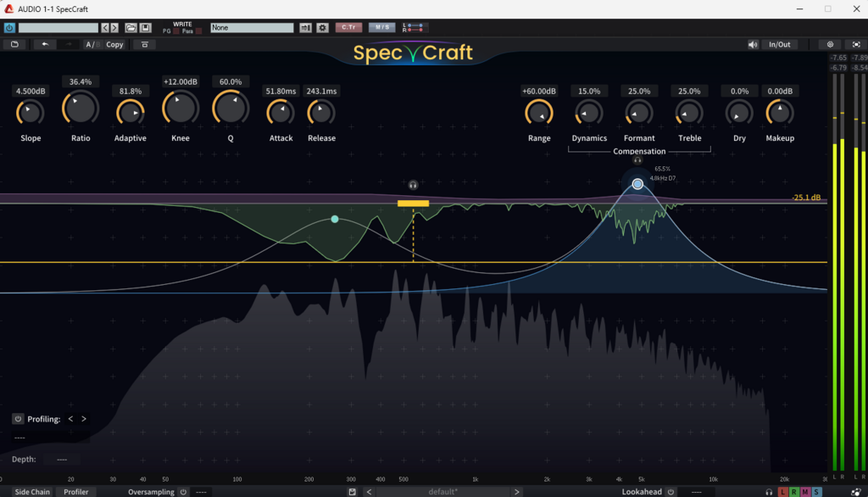
Task: Select the next profiling snapshot arrow
Action: pyautogui.click(x=84, y=419)
